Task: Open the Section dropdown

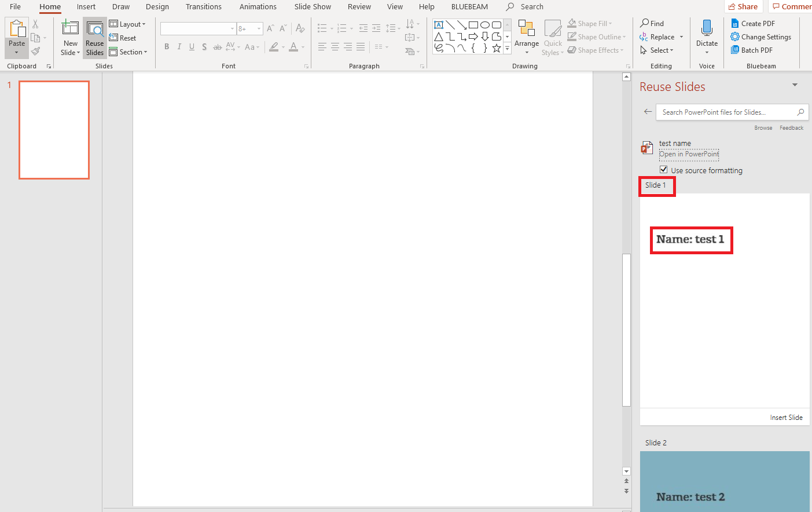Action: (128, 52)
